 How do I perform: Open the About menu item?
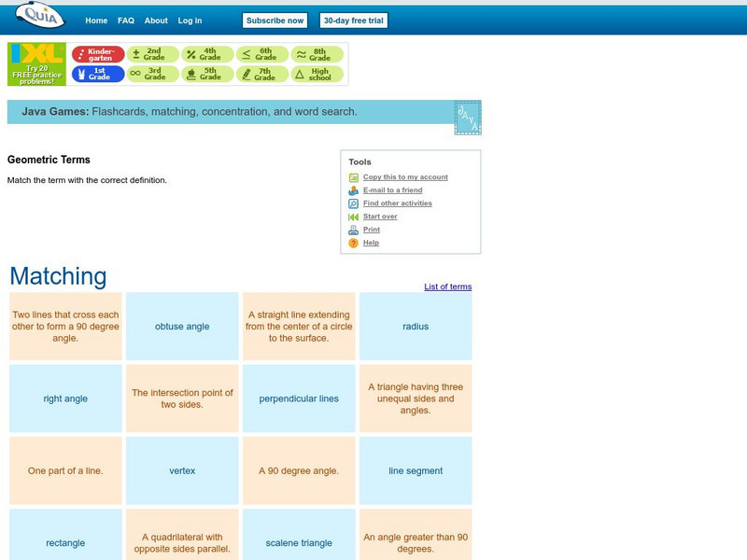click(x=156, y=21)
